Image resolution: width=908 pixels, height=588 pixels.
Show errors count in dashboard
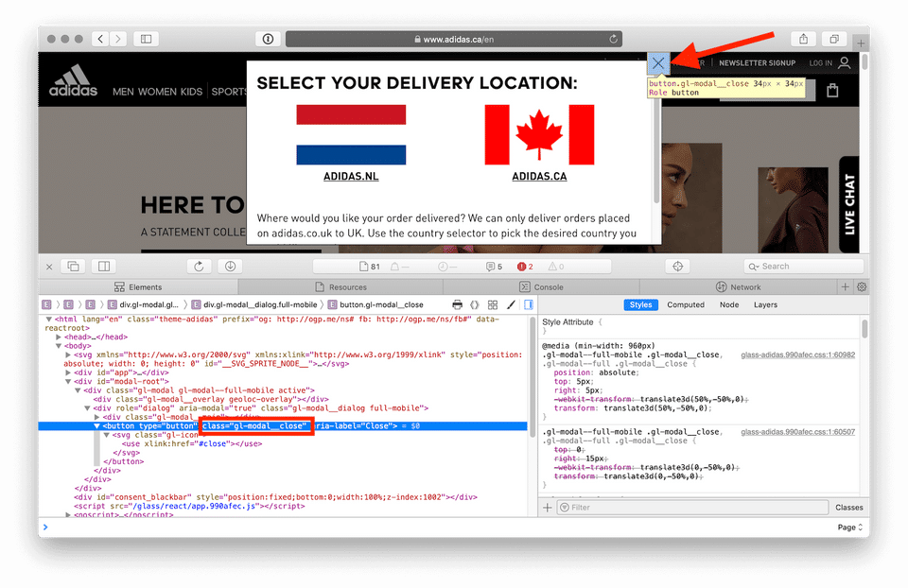525,267
